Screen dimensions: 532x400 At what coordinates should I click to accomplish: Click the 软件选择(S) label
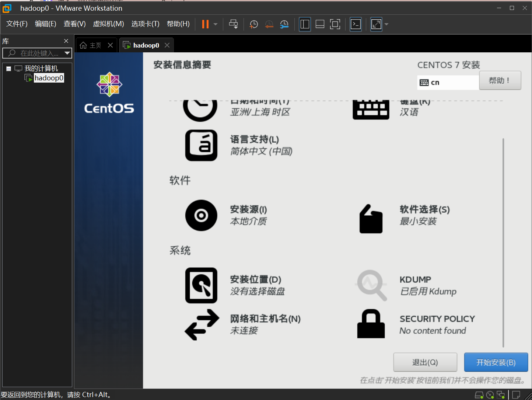[425, 209]
